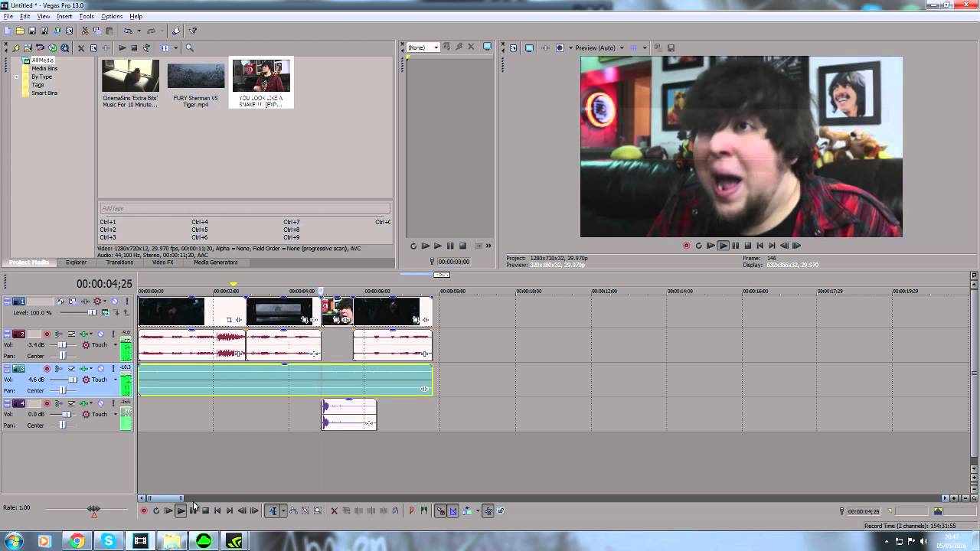This screenshot has height=551, width=980.
Task: Open the Edit menu
Action: pos(25,16)
